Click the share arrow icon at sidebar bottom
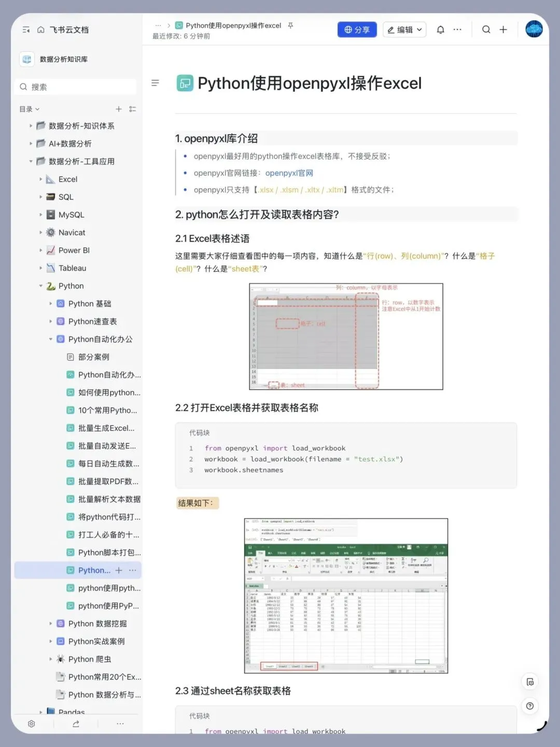The width and height of the screenshot is (560, 747). tap(76, 724)
